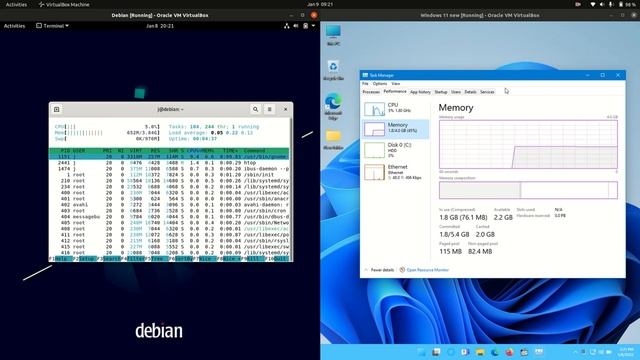The height and width of the screenshot is (360, 640).
Task: Open the yellow folder on the Windows desktop
Action: pos(333,140)
